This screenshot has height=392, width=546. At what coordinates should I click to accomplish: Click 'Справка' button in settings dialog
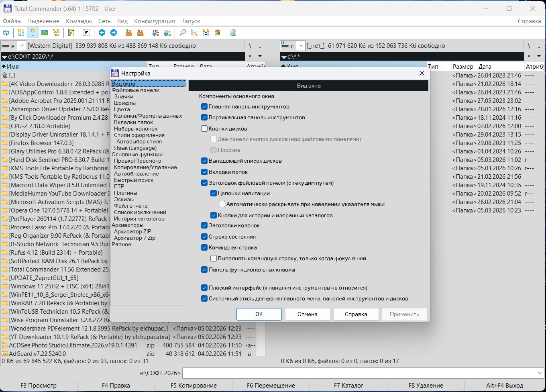pos(356,314)
